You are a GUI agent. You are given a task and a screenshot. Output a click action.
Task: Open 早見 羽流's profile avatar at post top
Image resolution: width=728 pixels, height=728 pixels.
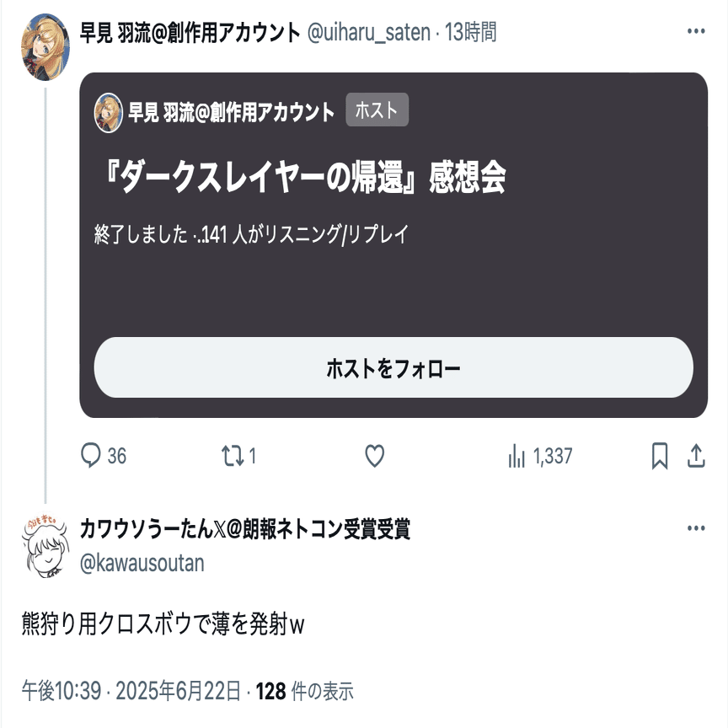45,47
